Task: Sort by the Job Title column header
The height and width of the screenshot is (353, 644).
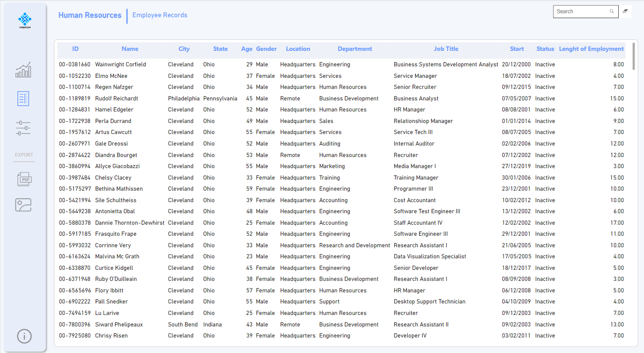Action: (x=446, y=49)
